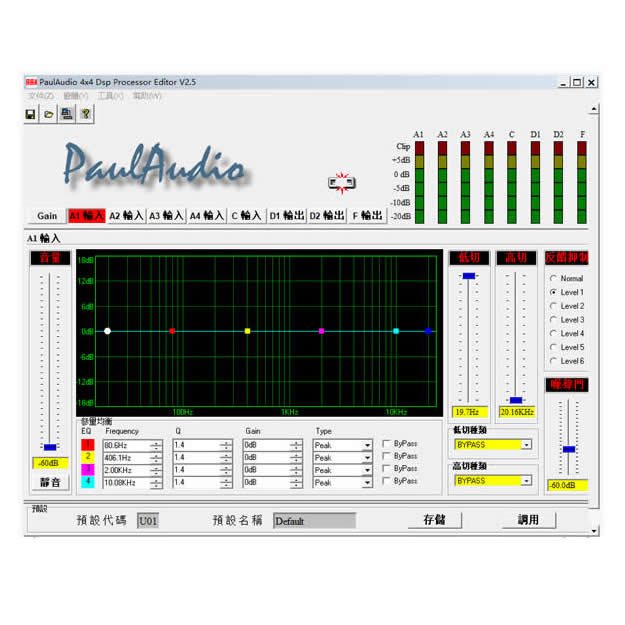
Task: Enable ByPass for EQ band 1
Action: 386,444
